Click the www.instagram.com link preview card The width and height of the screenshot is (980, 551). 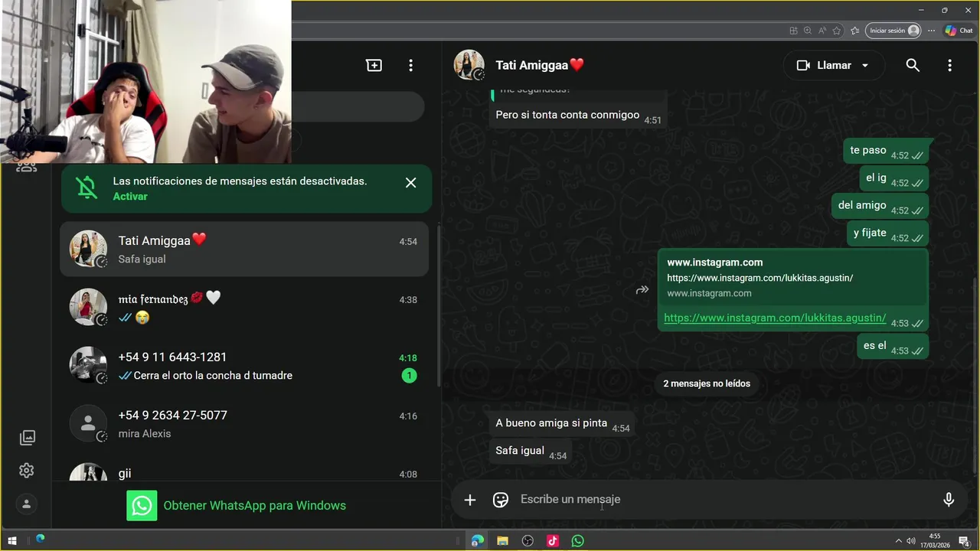(792, 278)
